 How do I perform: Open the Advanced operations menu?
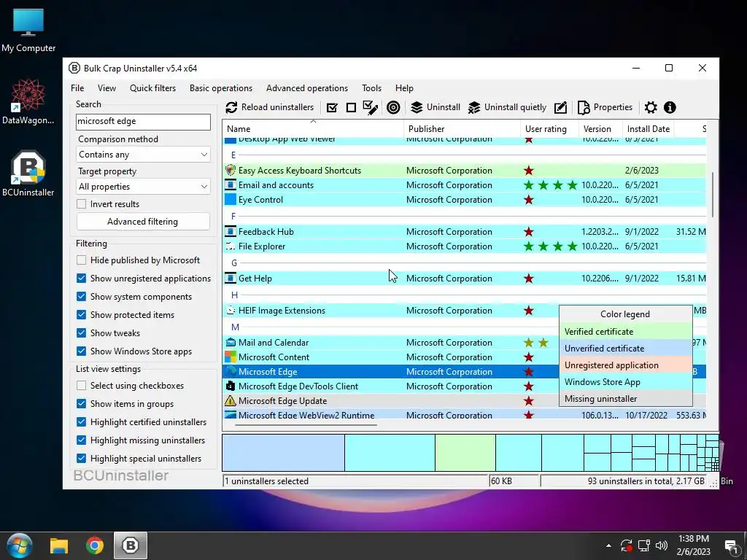(x=307, y=88)
